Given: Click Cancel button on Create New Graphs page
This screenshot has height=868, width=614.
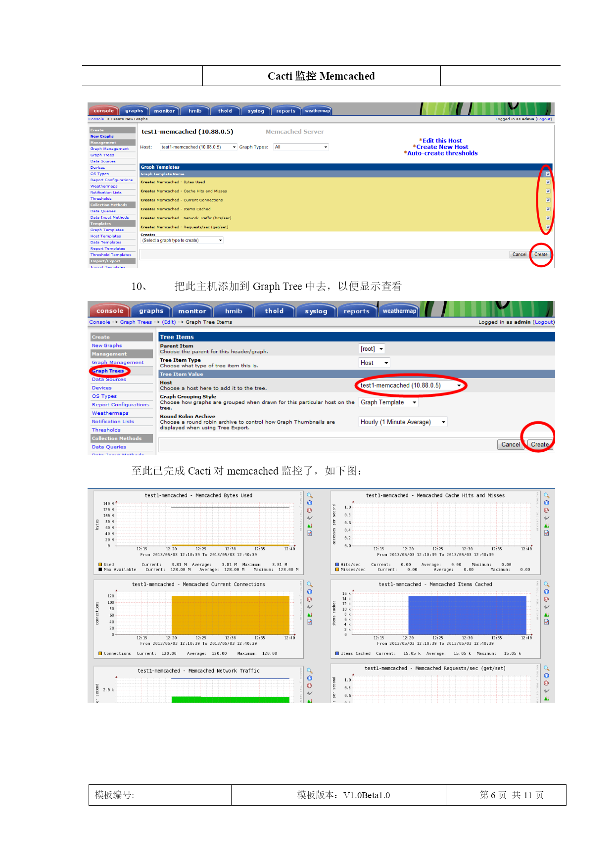Looking at the screenshot, I should click(520, 254).
